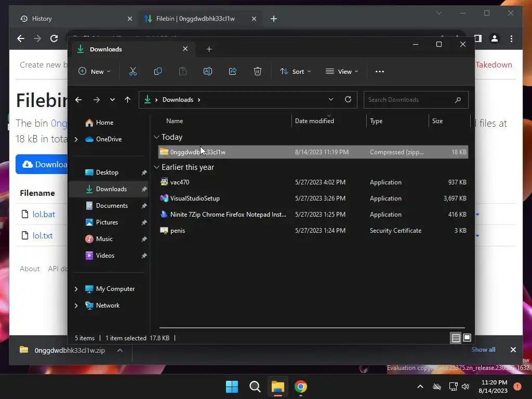532x399 pixels.
Task: Click Chrome back arrow button
Action: pyautogui.click(x=21, y=38)
